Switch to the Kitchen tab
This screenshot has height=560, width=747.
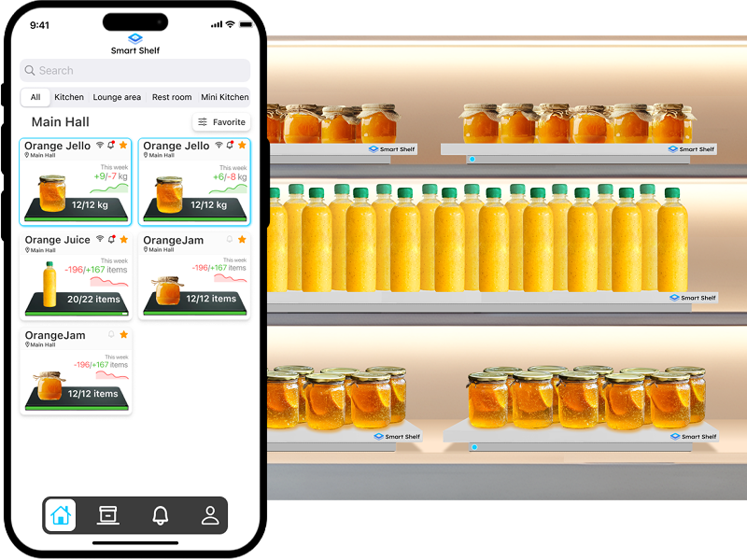click(69, 97)
